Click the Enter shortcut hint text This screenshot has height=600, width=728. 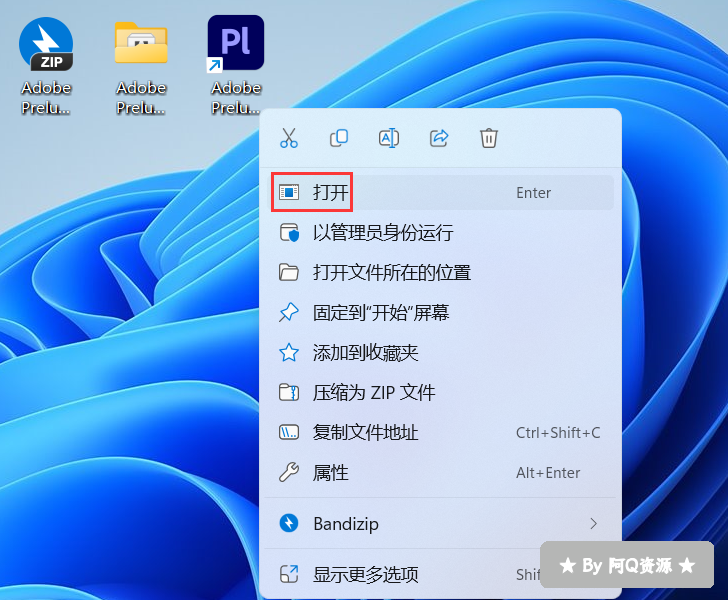(x=533, y=193)
